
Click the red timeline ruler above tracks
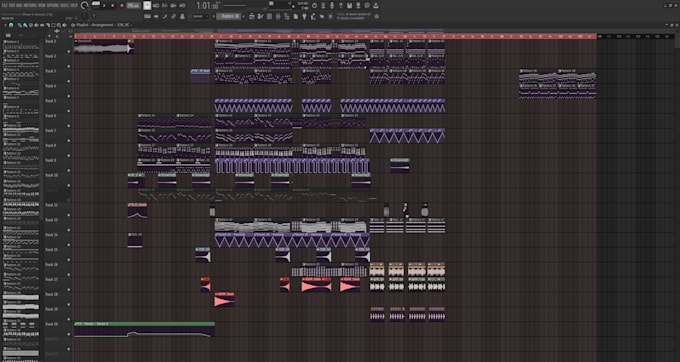tap(335, 36)
